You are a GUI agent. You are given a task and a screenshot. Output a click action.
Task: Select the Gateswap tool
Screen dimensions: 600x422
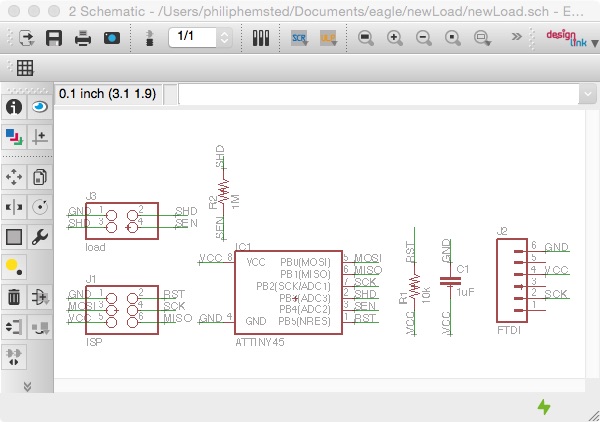click(x=14, y=357)
